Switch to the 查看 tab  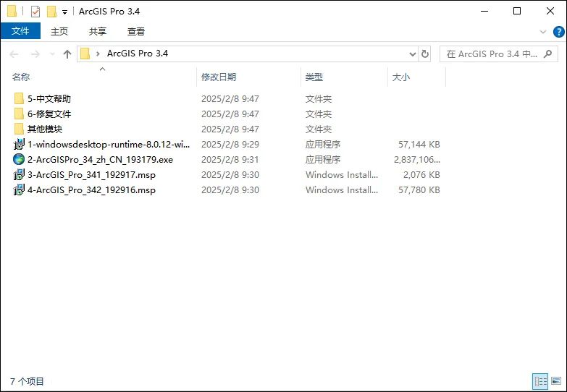pos(136,31)
